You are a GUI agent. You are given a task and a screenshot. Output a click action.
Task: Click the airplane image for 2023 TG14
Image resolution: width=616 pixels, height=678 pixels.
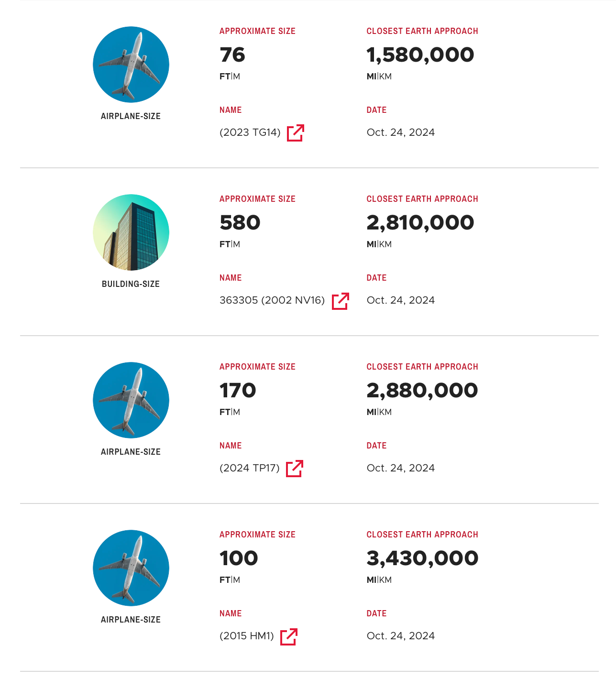[131, 65]
